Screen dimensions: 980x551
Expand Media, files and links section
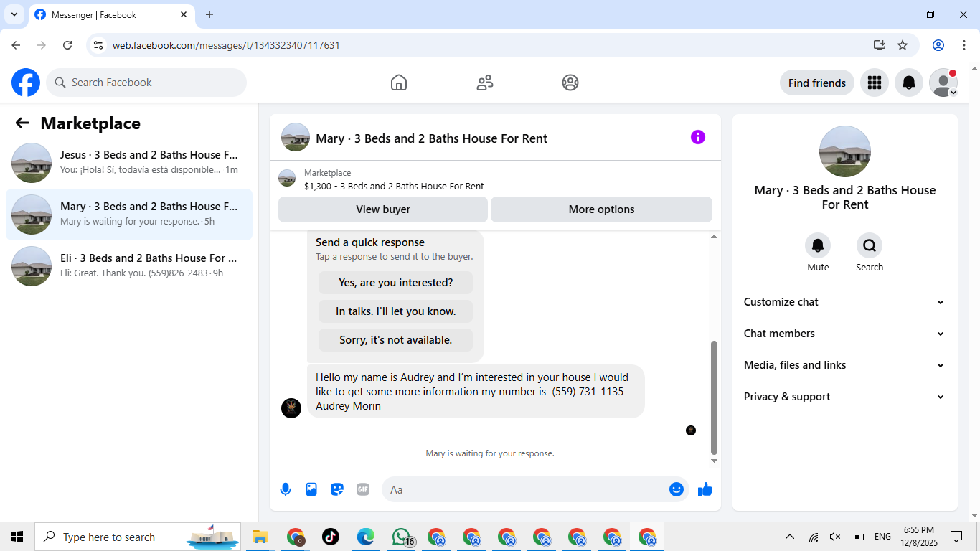coord(844,365)
